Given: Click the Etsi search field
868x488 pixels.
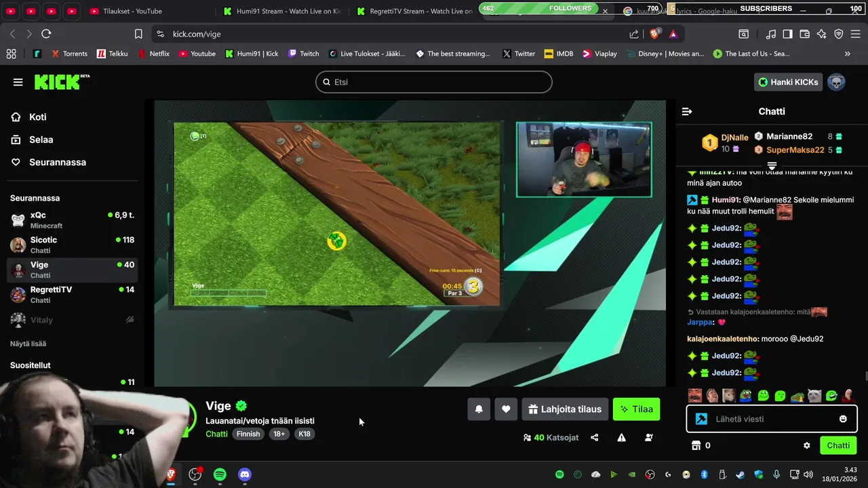Looking at the screenshot, I should pyautogui.click(x=434, y=82).
